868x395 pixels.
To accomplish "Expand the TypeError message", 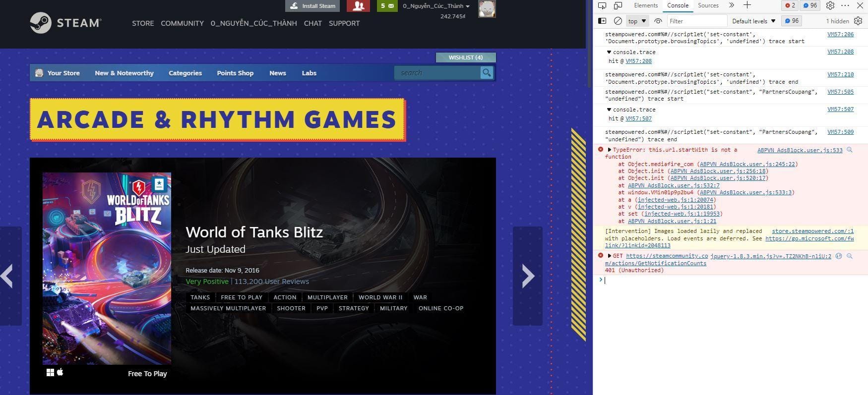I will (610, 150).
